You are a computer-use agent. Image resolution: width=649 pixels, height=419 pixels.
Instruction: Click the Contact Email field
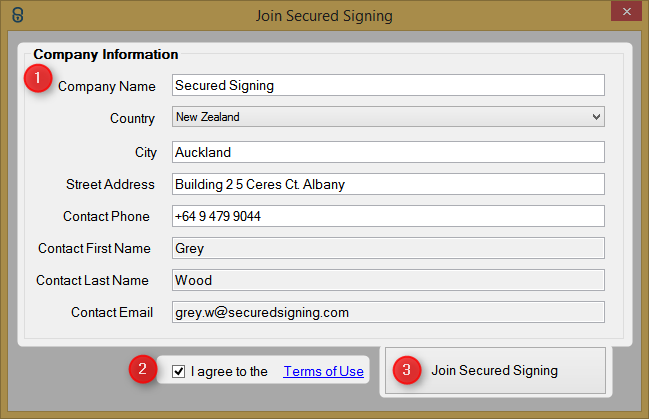388,312
